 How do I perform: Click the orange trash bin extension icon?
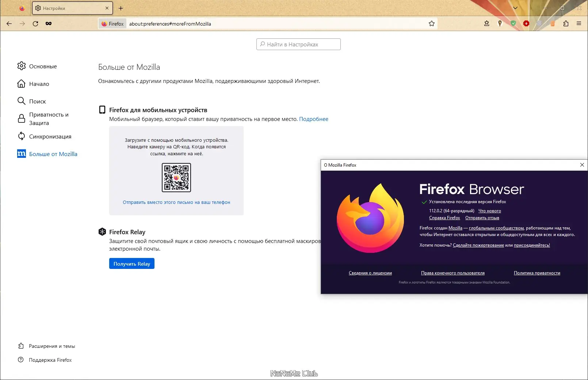[x=553, y=24]
